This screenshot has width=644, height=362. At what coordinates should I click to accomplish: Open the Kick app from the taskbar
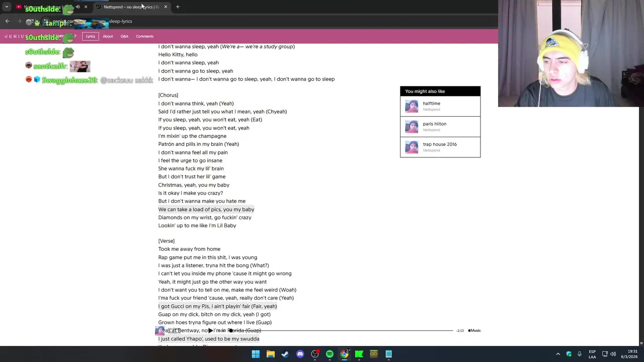(x=359, y=354)
